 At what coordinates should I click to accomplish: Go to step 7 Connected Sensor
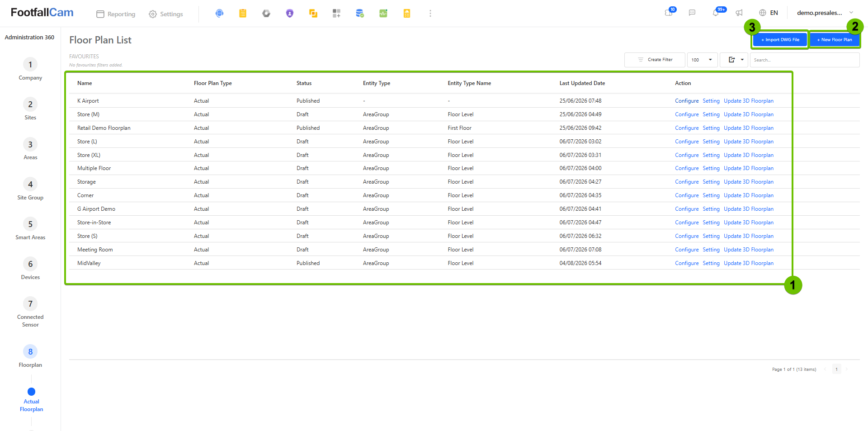[x=30, y=312]
